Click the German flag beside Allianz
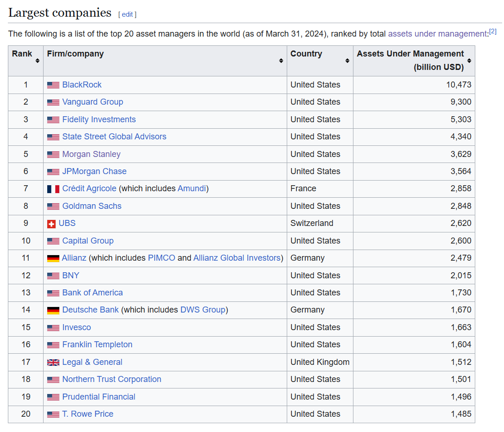504x432 pixels. 53,258
